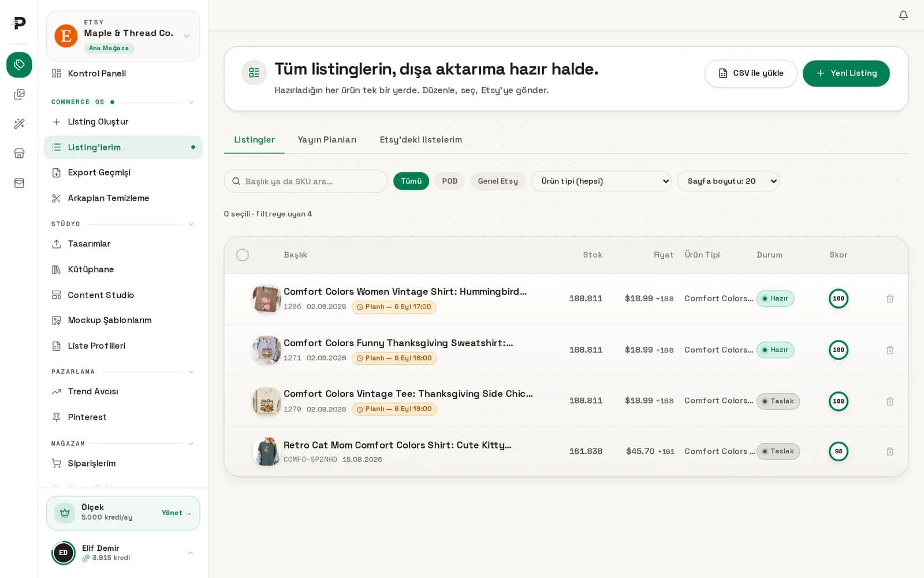This screenshot has width=924, height=578.
Task: Click the archive box icon in left rail
Action: coord(19,183)
